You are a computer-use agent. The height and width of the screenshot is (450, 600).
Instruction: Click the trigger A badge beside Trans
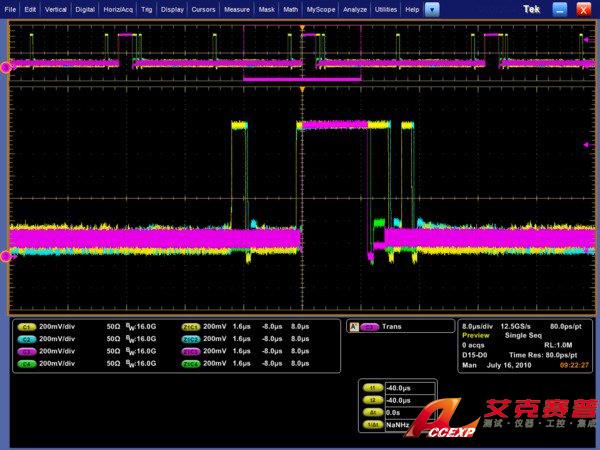point(353,326)
